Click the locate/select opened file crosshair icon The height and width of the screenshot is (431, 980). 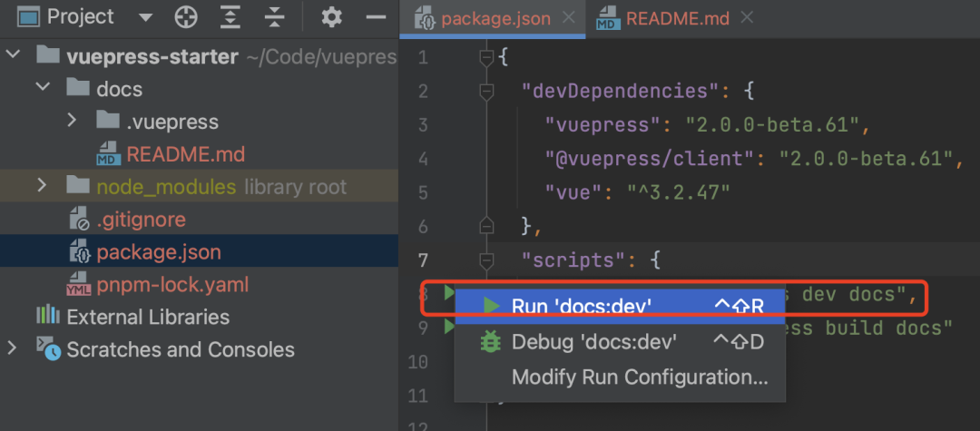pyautogui.click(x=186, y=16)
